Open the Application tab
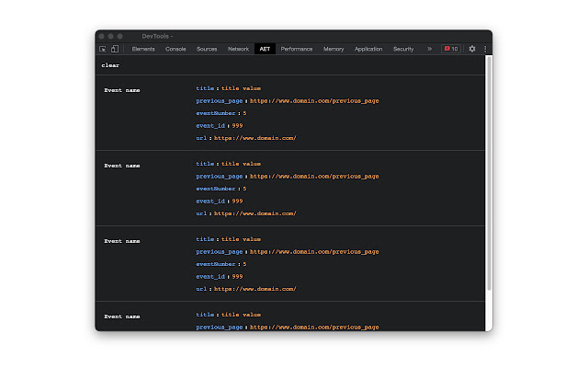 pyautogui.click(x=368, y=49)
